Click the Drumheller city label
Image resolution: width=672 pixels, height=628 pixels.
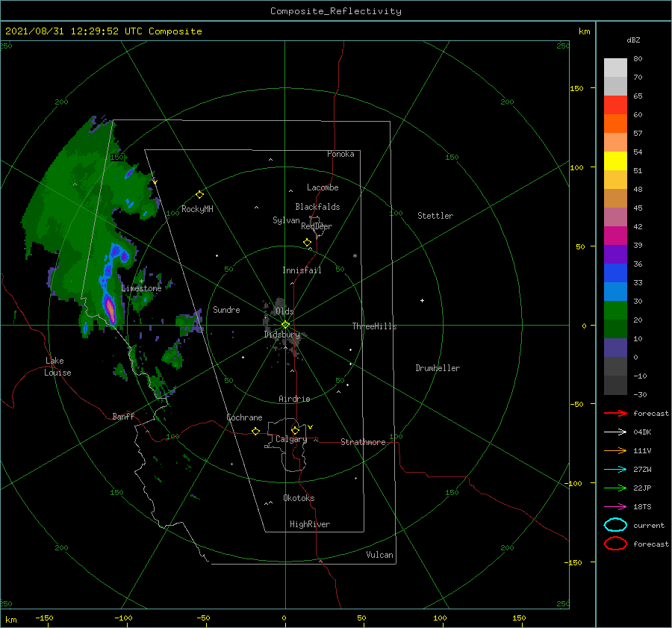point(438,368)
